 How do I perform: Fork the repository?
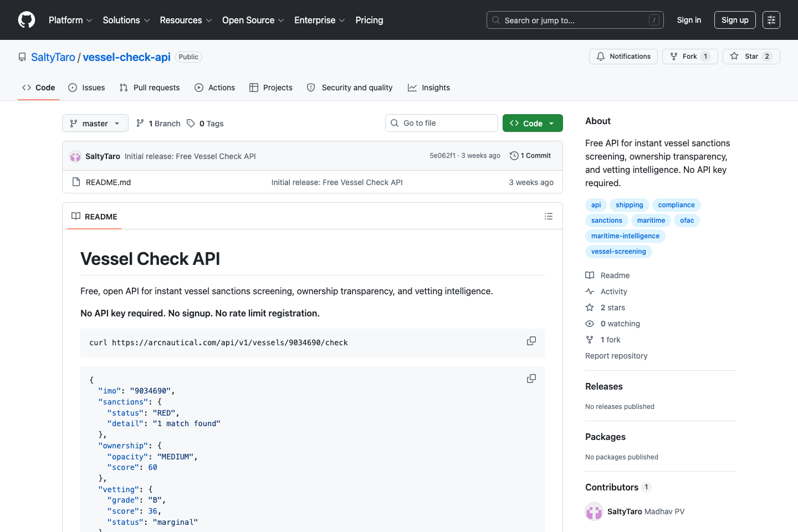(689, 57)
